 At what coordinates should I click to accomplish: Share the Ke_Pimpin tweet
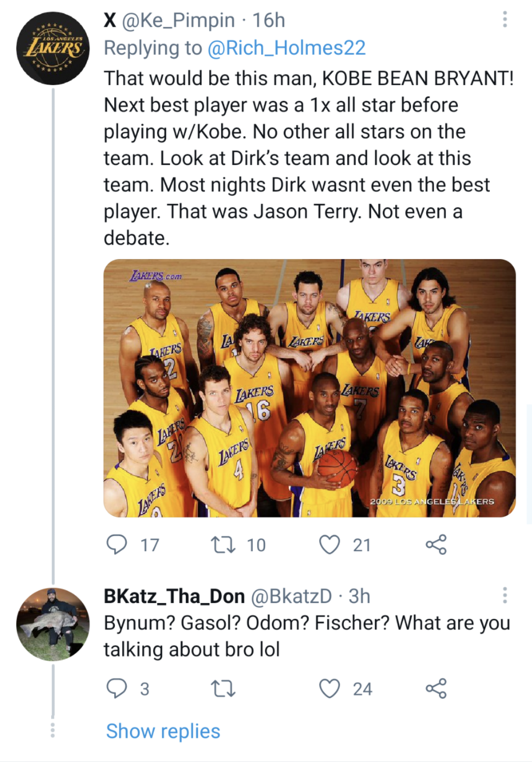[436, 545]
